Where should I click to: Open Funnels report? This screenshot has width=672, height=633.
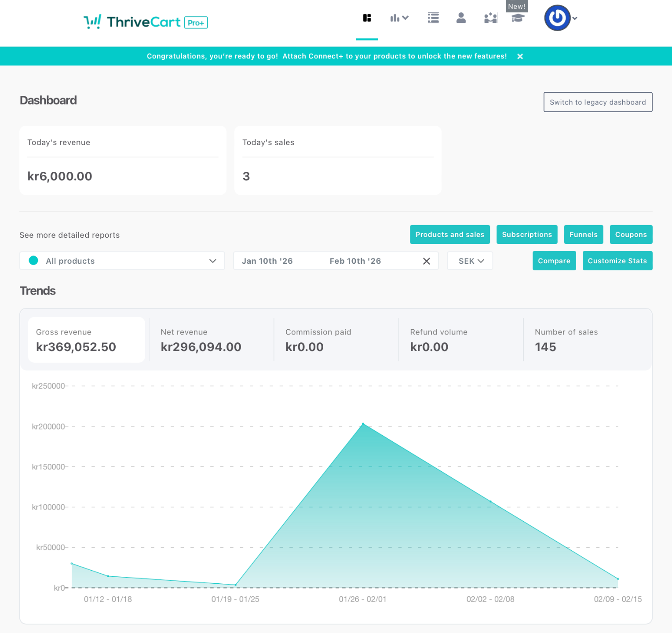584,234
